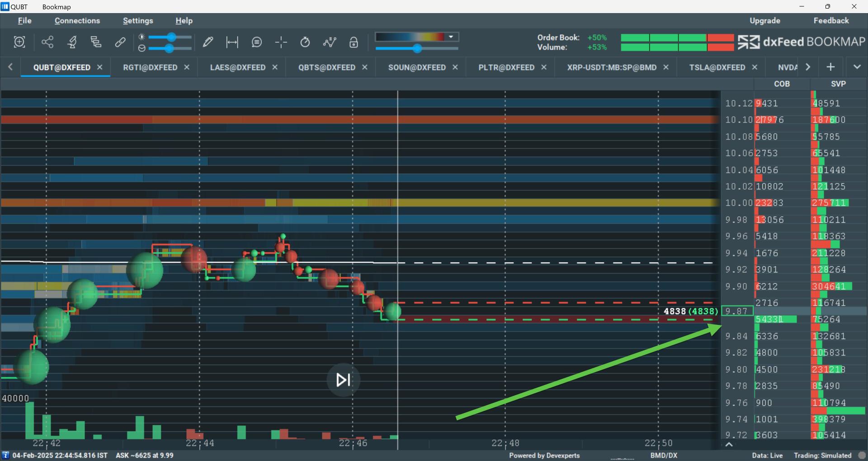
Task: Expand the bottom panel up-chevron
Action: click(x=729, y=445)
